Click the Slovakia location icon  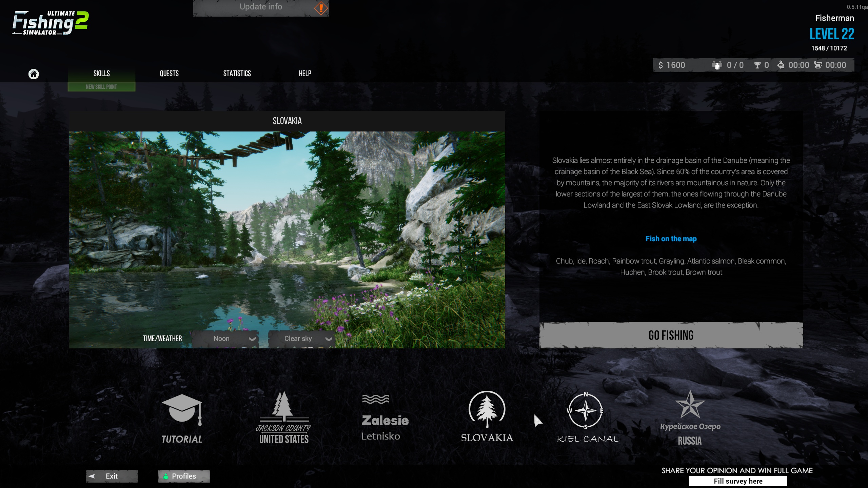click(487, 416)
